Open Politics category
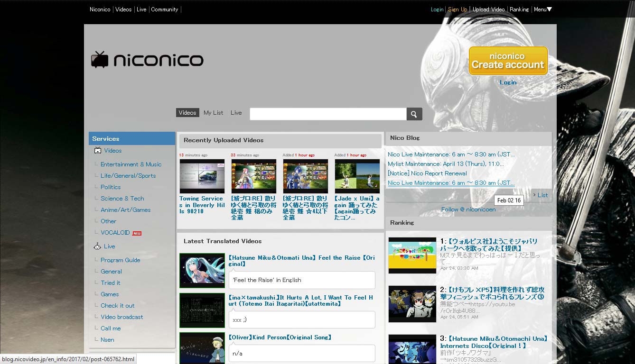The width and height of the screenshot is (635, 364). point(111,187)
